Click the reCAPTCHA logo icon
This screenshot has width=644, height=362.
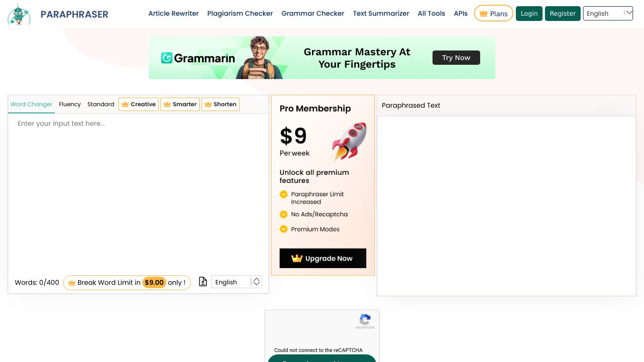click(x=365, y=320)
